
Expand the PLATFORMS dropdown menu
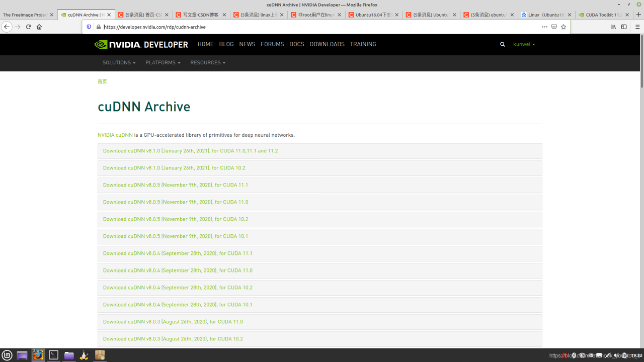click(163, 63)
